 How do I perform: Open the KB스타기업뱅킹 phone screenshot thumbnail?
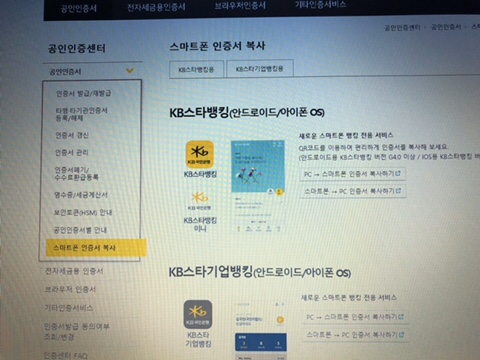pyautogui.click(x=260, y=330)
